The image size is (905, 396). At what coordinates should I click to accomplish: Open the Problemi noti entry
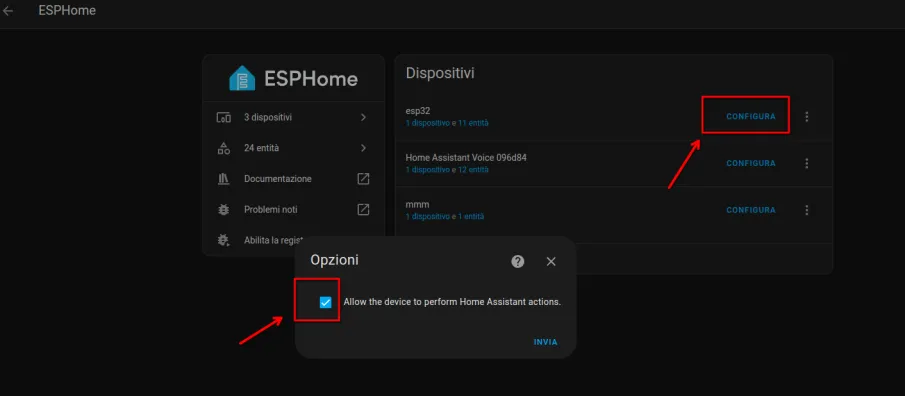pos(293,210)
